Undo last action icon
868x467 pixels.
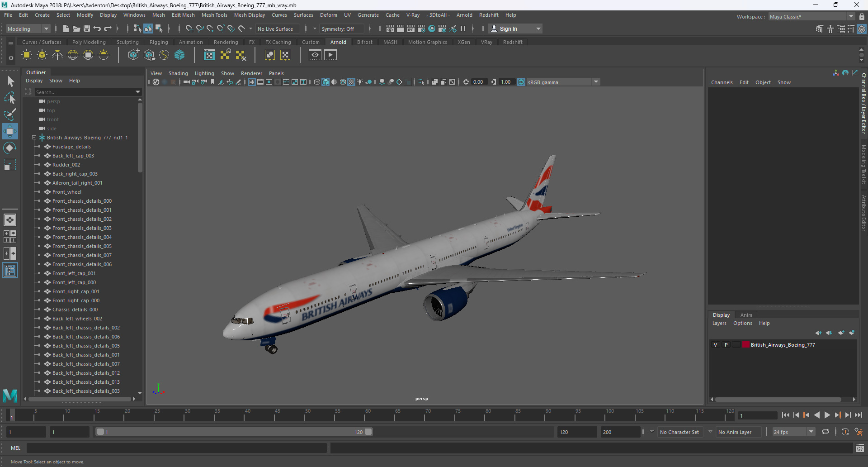97,29
